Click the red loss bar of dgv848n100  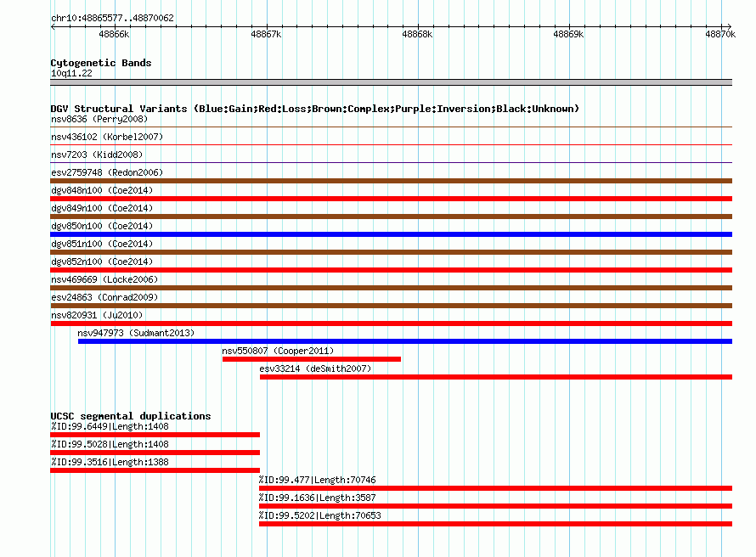click(391, 199)
